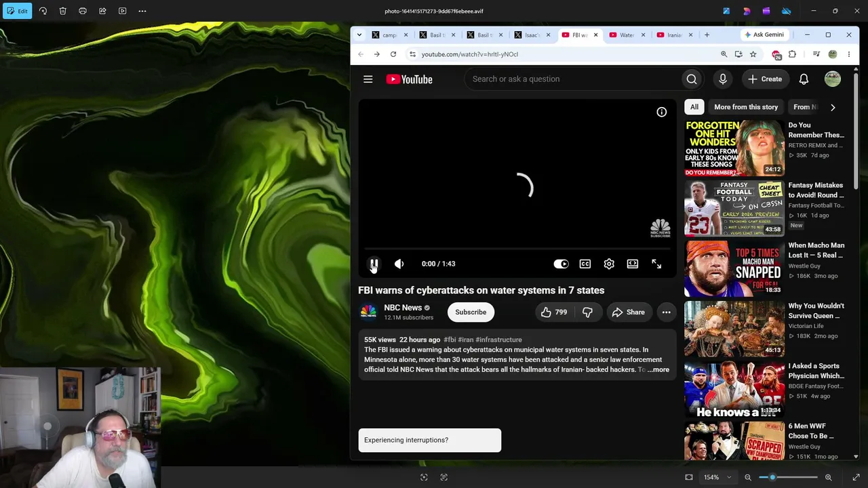Open Chrome three-dot menu

point(849,54)
